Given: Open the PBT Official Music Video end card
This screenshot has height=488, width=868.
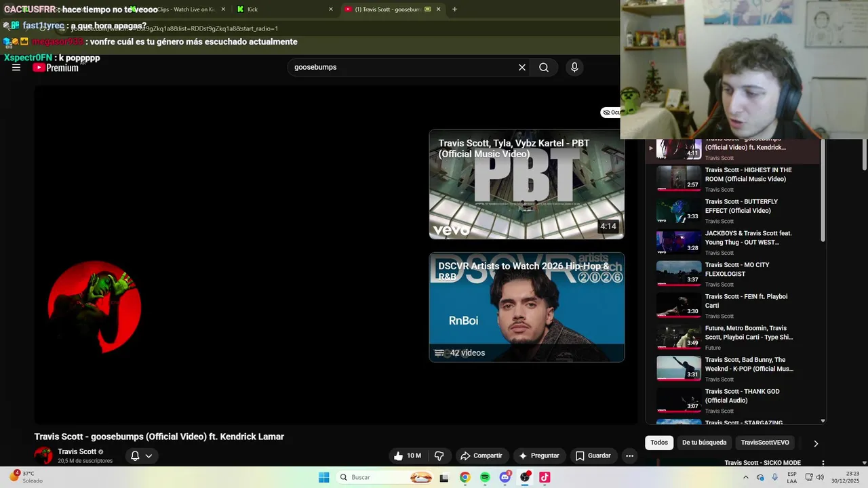Looking at the screenshot, I should click(527, 184).
